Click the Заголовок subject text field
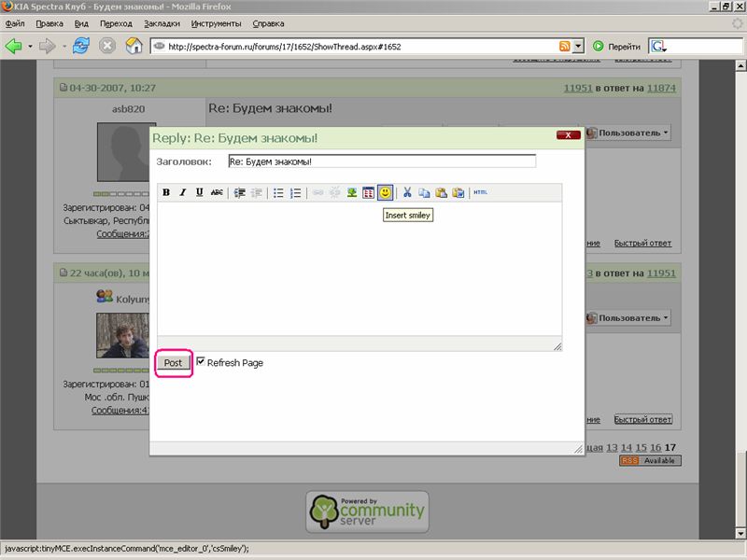 coord(382,161)
